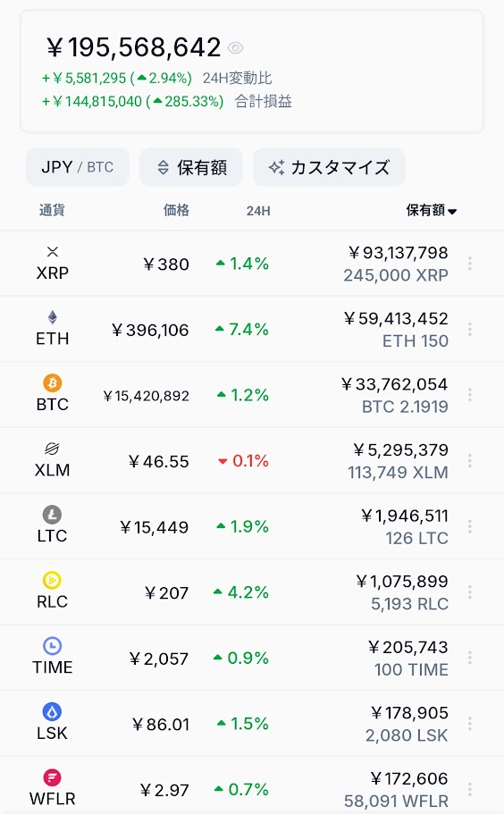Viewport: 504px width, 814px height.
Task: Click the TIME clock coin icon
Action: [x=53, y=646]
